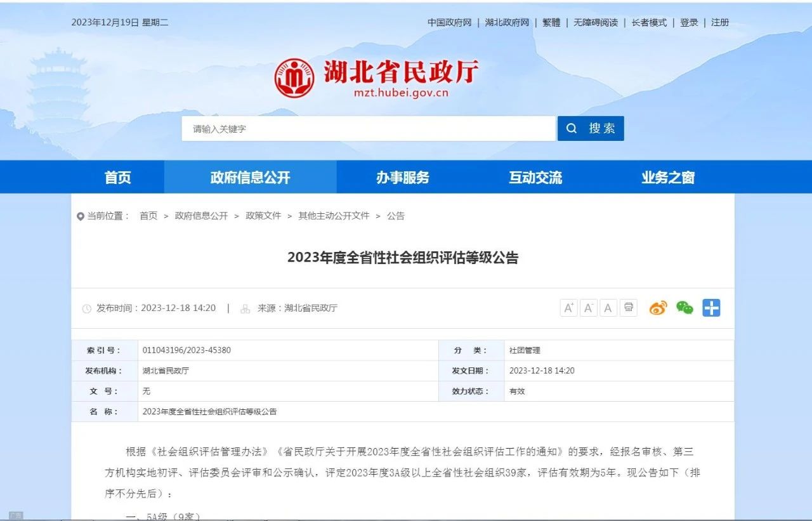
Task: Open more share options with blue plus icon
Action: [x=711, y=308]
